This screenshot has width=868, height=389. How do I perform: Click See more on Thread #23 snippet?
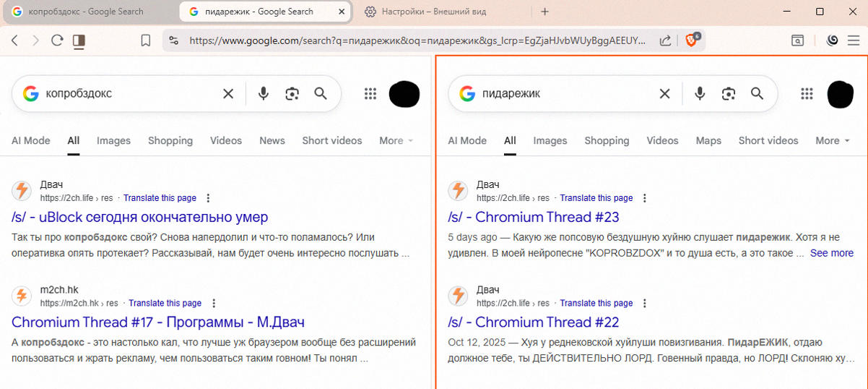click(x=832, y=253)
